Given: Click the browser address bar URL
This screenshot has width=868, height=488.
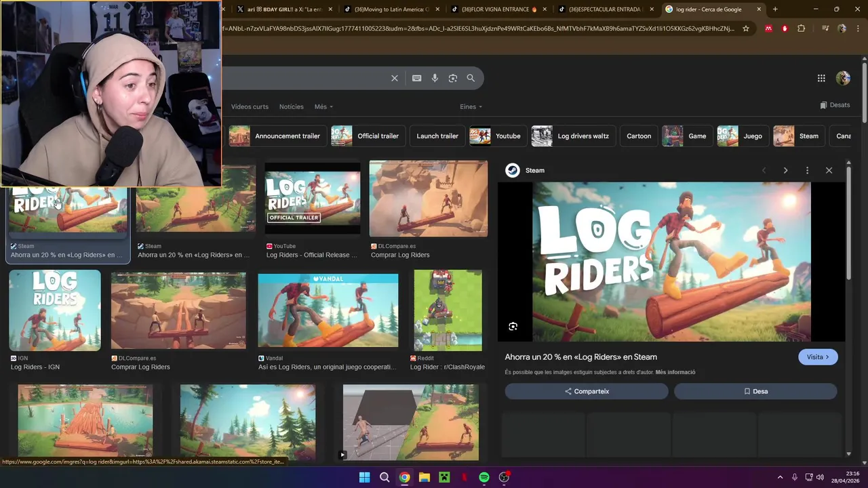Looking at the screenshot, I should pos(478,28).
